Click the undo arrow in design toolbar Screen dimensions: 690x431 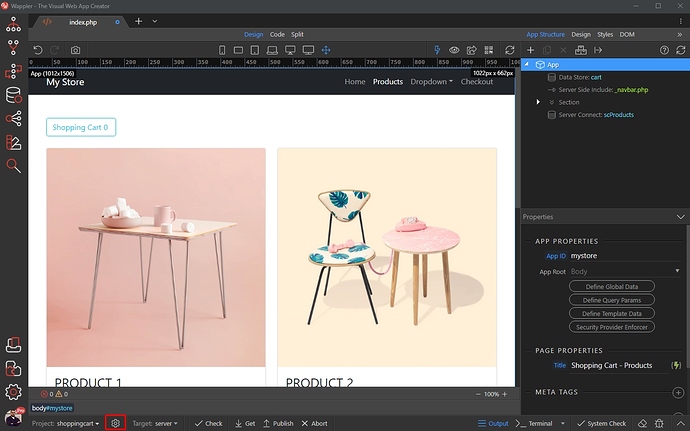click(38, 50)
